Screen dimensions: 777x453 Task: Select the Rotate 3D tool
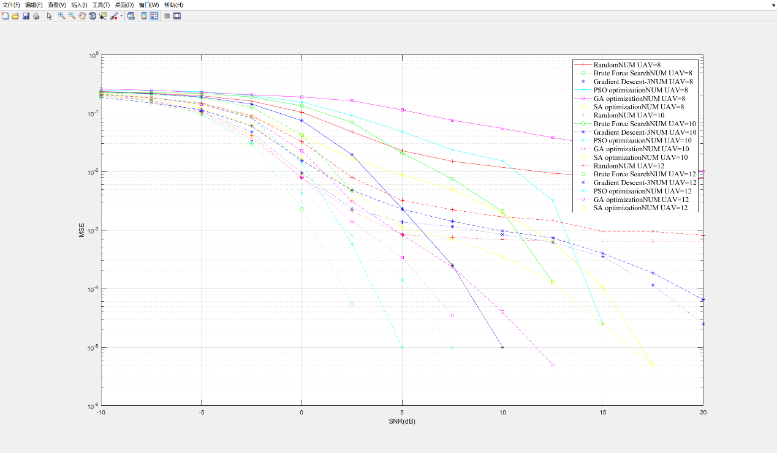(x=93, y=16)
